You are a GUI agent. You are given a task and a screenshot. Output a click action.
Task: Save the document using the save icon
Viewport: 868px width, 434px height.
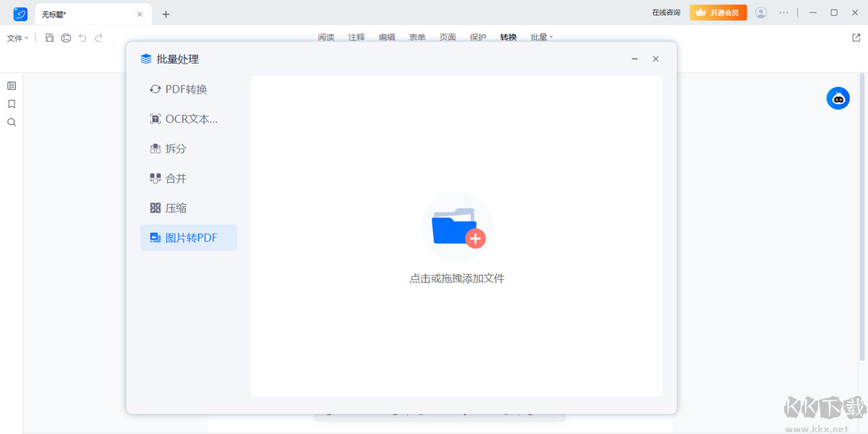[49, 38]
